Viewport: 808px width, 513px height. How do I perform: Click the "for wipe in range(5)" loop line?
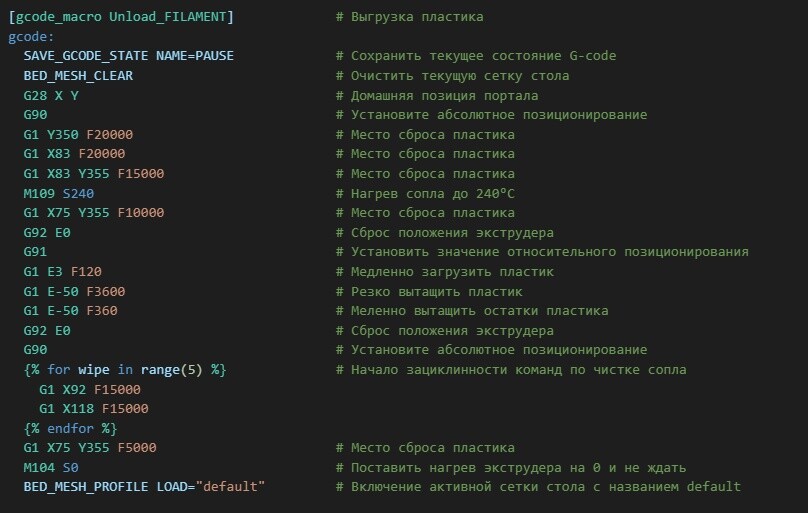(x=125, y=370)
